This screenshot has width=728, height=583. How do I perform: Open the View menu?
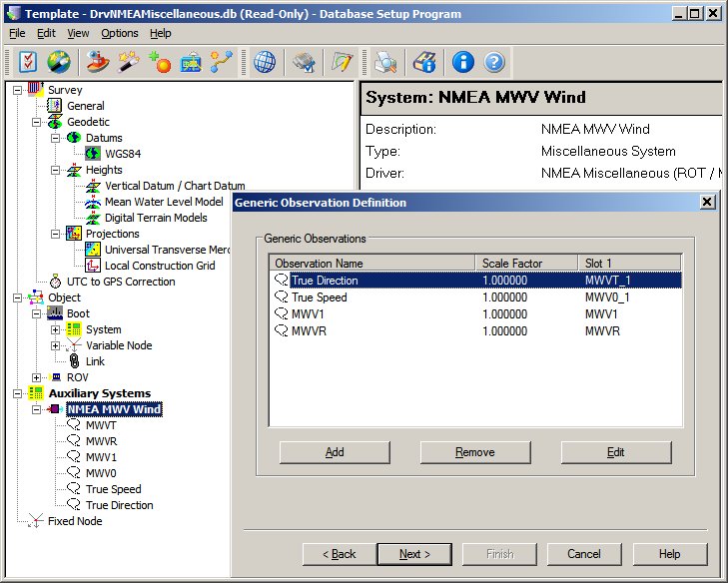coord(78,33)
